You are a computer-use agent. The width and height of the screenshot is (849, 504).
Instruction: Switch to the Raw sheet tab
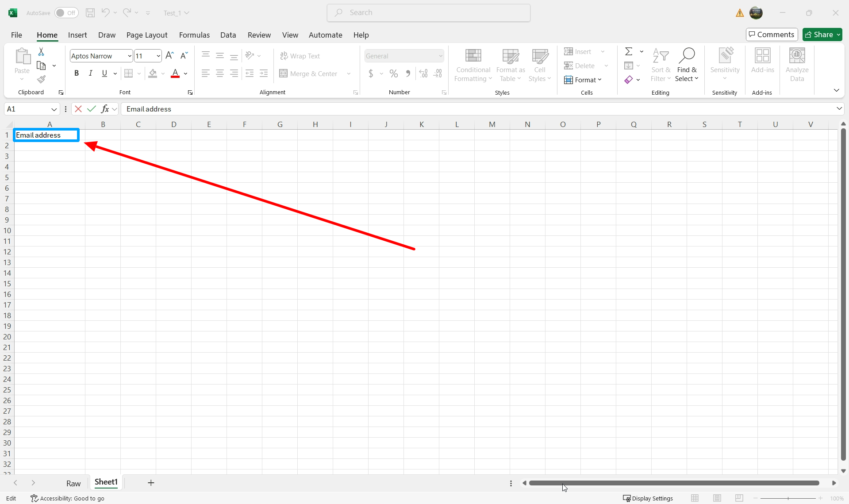coord(73,483)
